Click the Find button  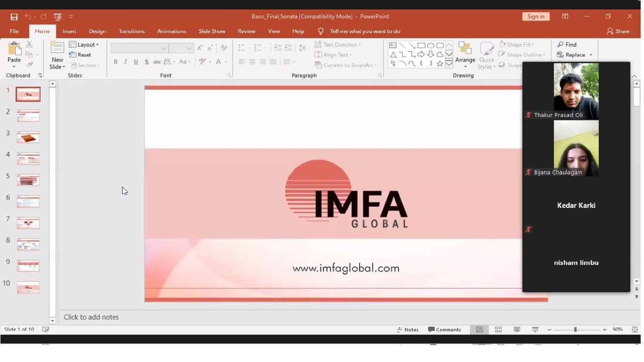(568, 45)
